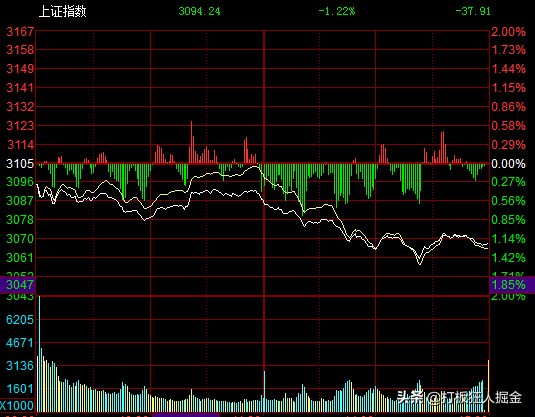Click the 上证指数 index title

point(62,11)
